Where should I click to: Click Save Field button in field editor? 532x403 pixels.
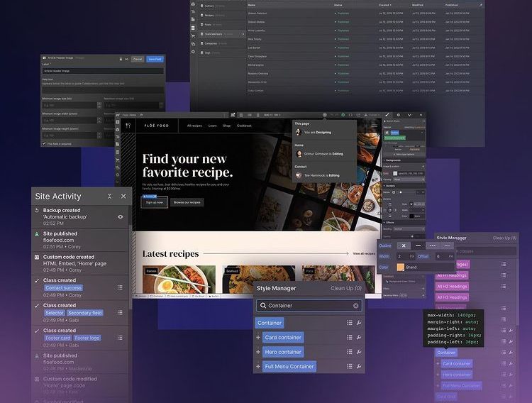pyautogui.click(x=155, y=59)
